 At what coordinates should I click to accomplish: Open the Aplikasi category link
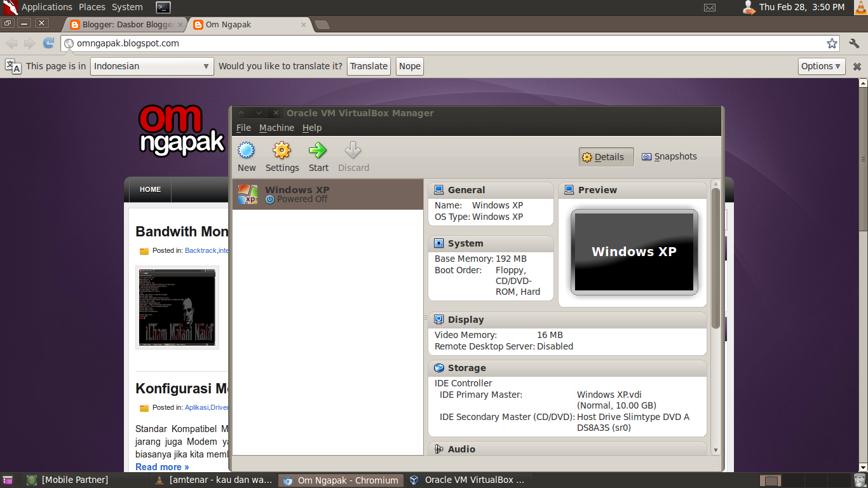196,407
